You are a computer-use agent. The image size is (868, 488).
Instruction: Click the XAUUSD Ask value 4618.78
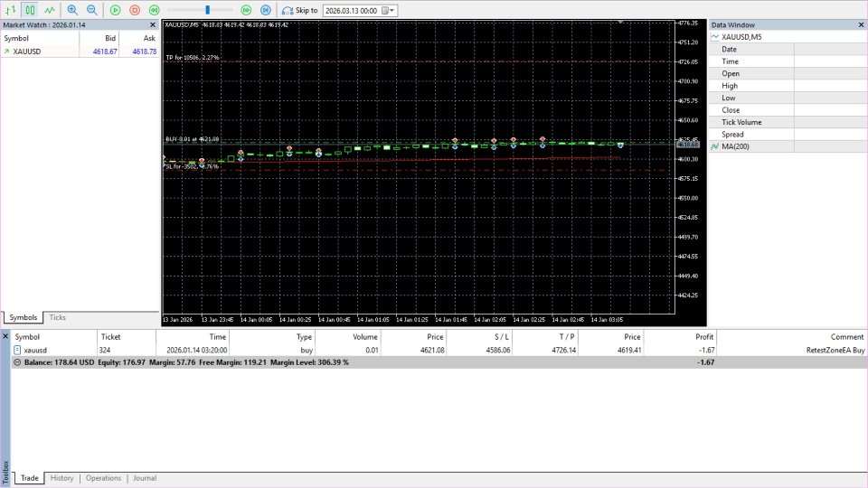coord(144,52)
